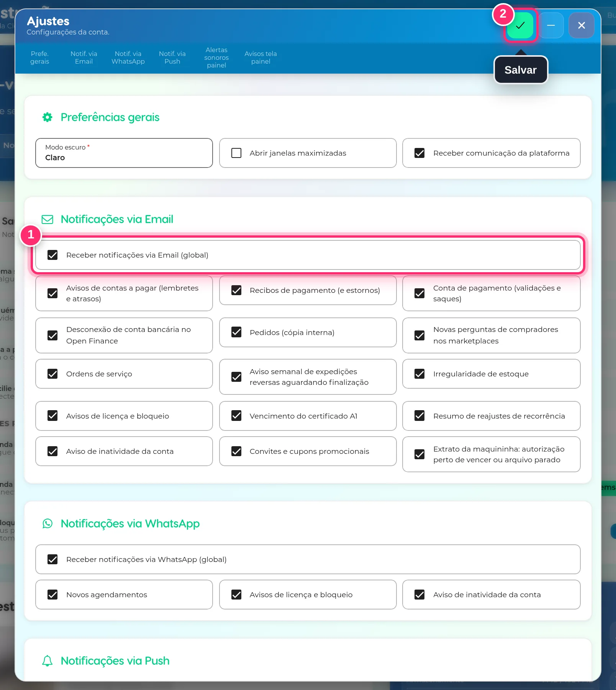Jump to Avisos tela painel tab
This screenshot has width=616, height=690.
260,58
